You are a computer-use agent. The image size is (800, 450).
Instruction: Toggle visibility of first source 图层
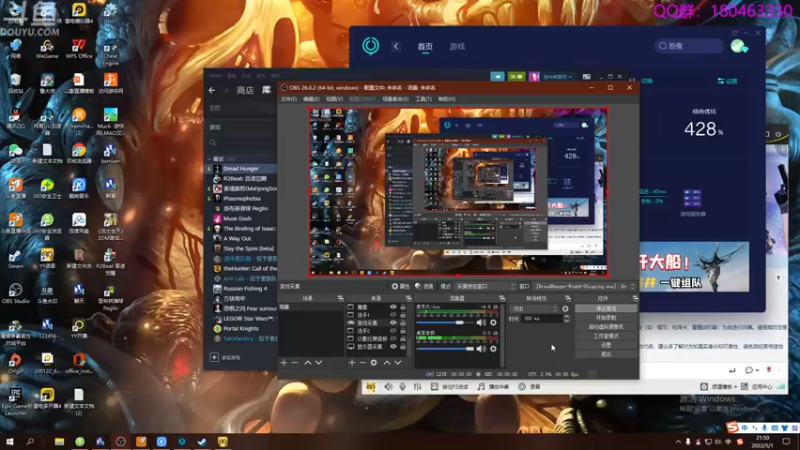click(x=393, y=307)
